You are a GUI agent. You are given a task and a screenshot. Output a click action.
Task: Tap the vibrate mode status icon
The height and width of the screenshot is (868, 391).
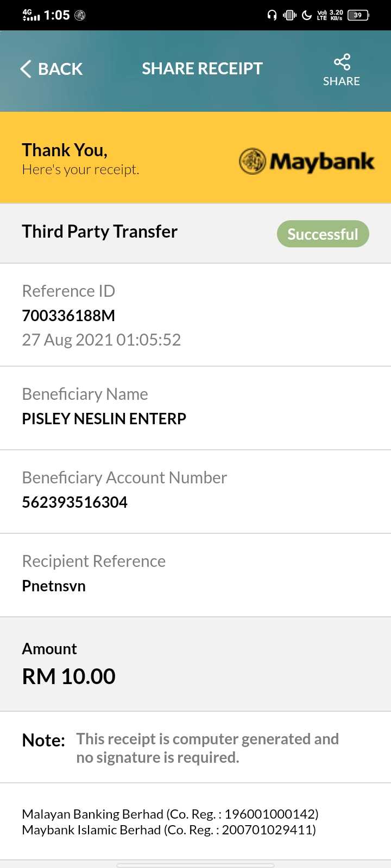click(289, 15)
